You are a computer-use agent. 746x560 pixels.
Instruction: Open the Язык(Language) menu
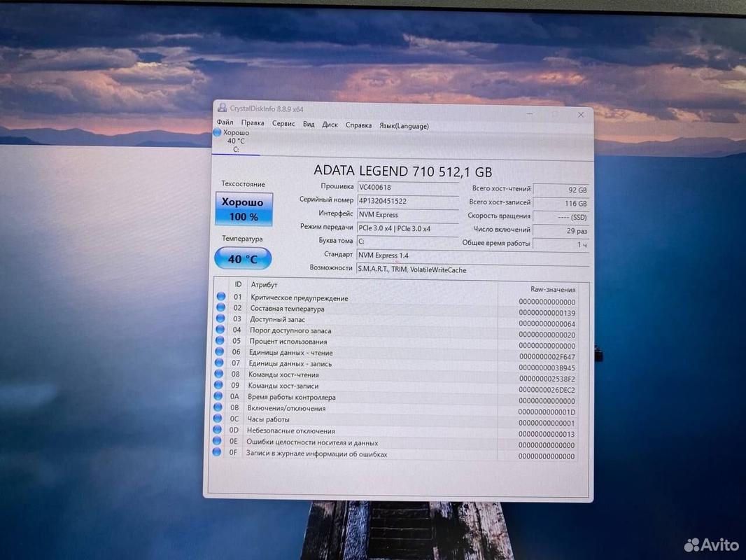click(404, 126)
